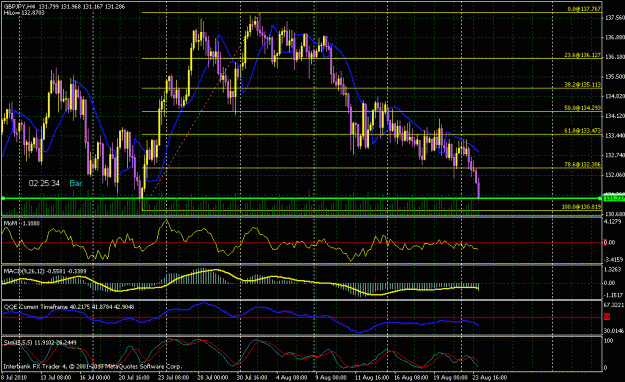Click the 8 Jul 2010 date label
Viewport: 625px width, 382px height.
tap(14, 378)
